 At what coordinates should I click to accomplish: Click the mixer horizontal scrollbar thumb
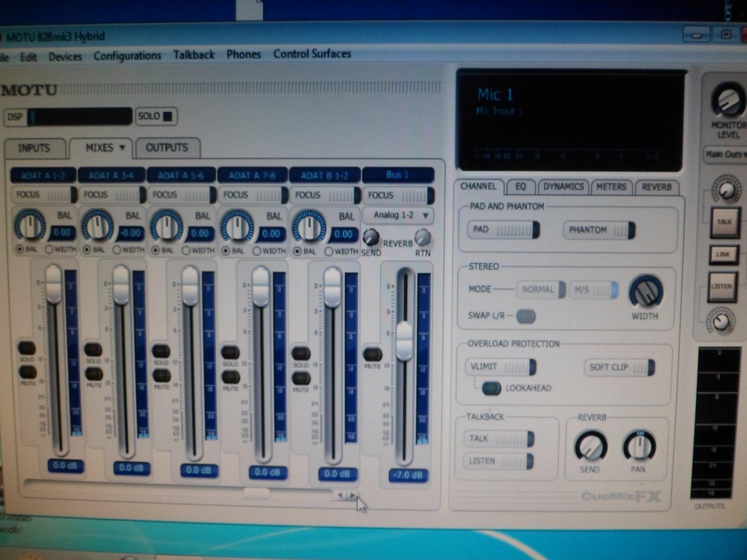[x=256, y=493]
